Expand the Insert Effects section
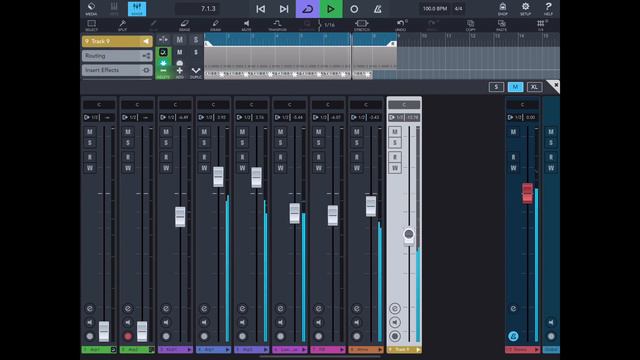The width and height of the screenshot is (640, 360). coord(117,70)
